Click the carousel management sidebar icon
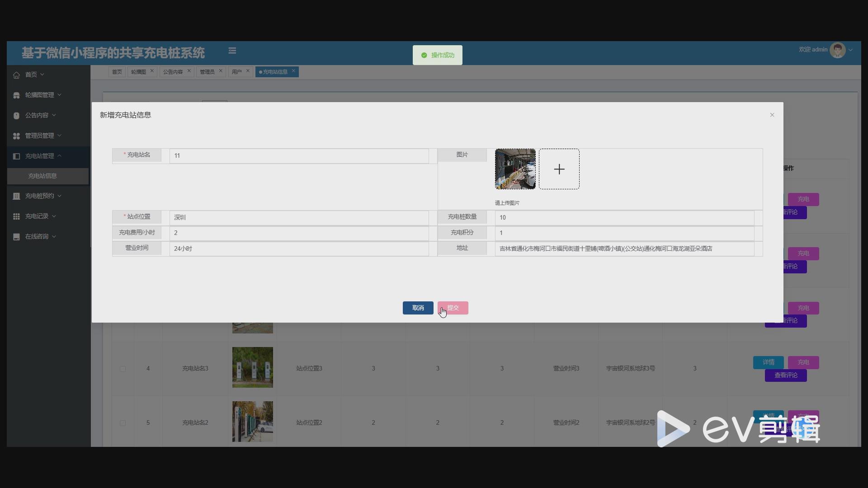The width and height of the screenshot is (868, 488). pos(17,95)
